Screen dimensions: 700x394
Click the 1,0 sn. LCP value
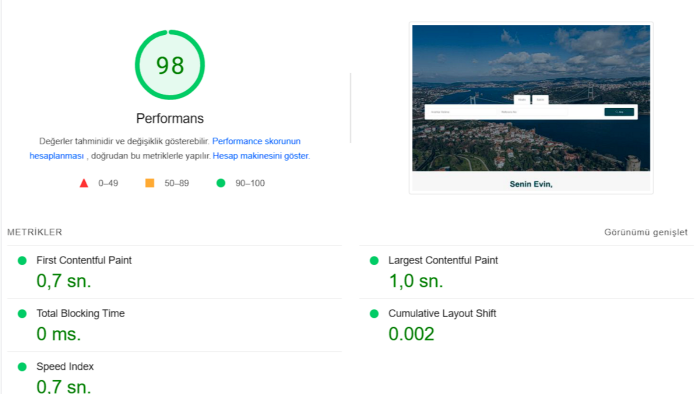416,281
